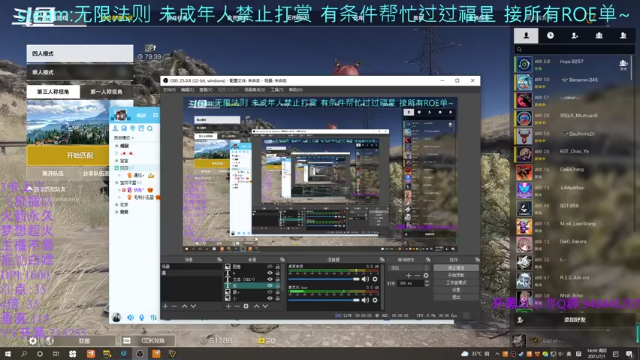Adjust microphone volume slider in mixer
The width and height of the screenshot is (640, 360).
[x=324, y=300]
